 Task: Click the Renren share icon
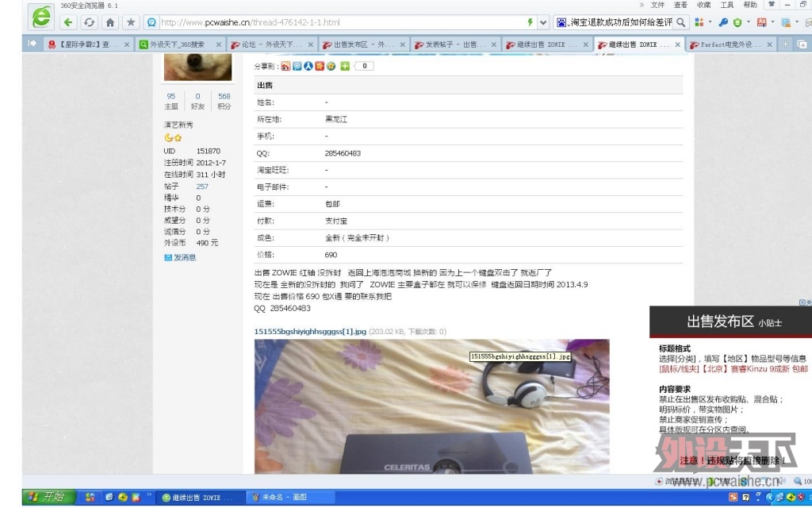[x=308, y=66]
